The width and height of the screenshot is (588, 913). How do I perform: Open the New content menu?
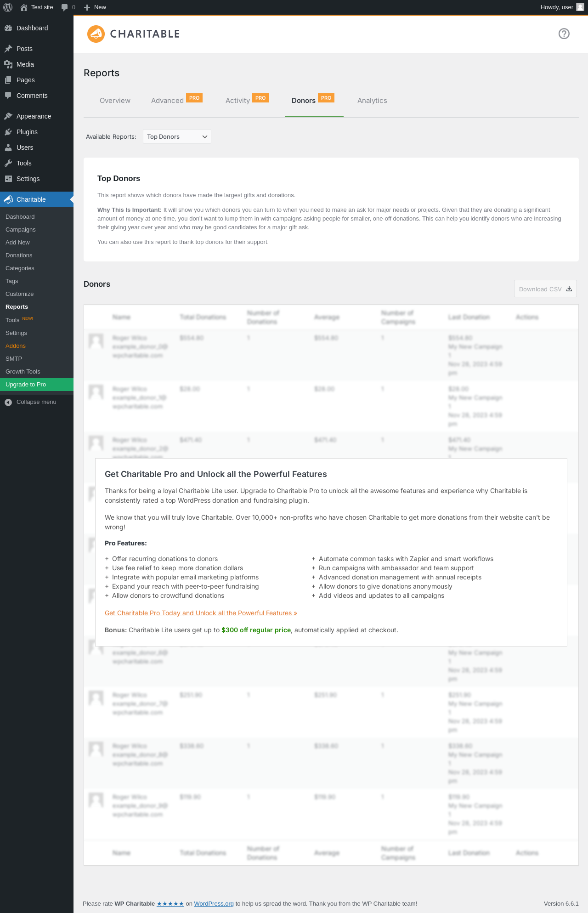pos(95,7)
